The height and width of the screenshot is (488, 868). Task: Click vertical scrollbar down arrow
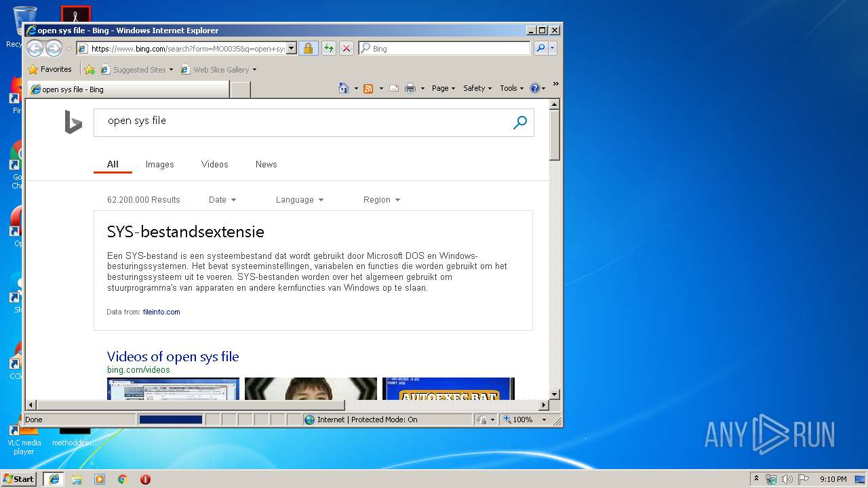[x=555, y=394]
